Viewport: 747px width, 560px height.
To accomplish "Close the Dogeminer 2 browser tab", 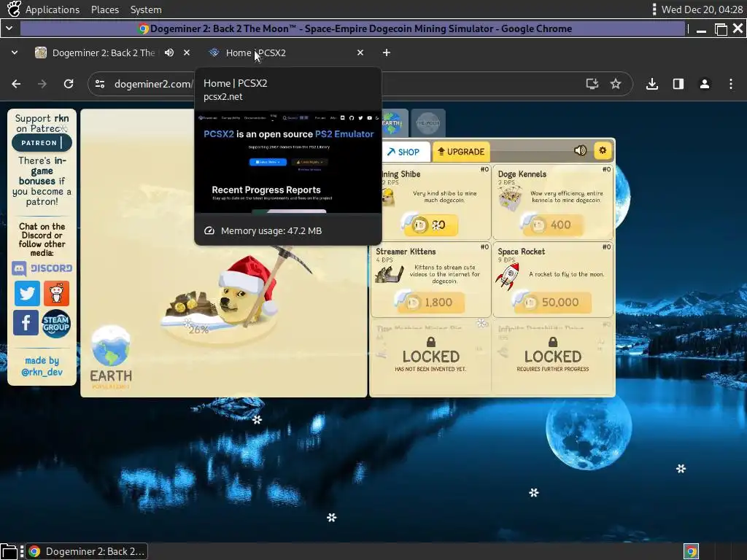I will [x=187, y=52].
